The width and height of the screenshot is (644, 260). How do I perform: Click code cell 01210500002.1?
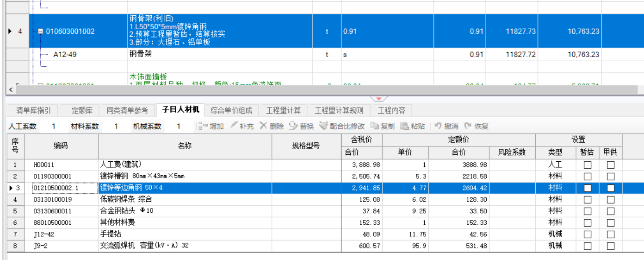(61, 188)
